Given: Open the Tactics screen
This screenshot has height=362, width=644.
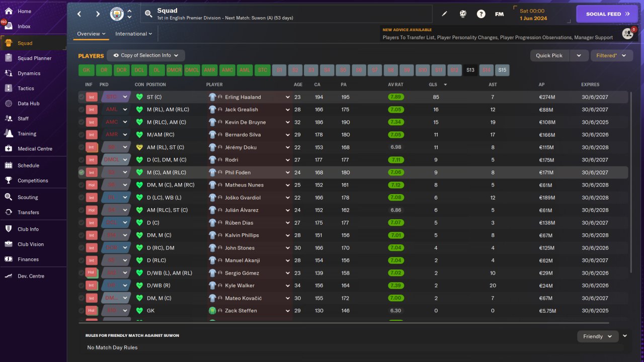Looking at the screenshot, I should click(x=26, y=88).
